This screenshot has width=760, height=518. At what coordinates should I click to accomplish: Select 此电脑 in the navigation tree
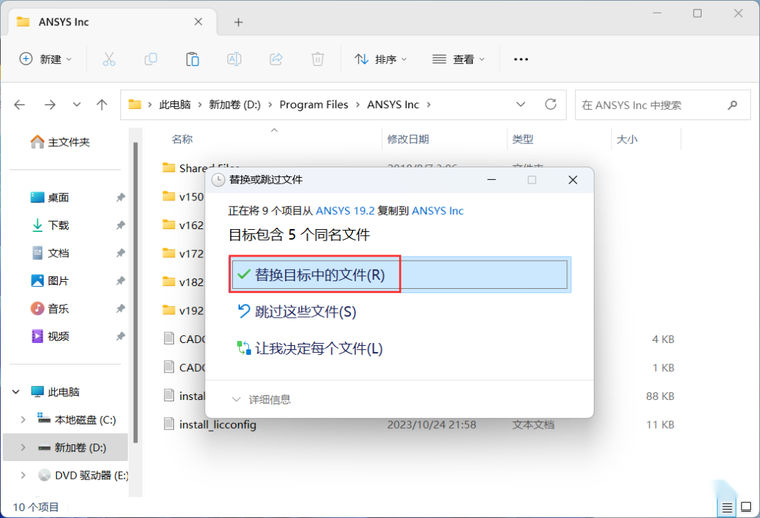coord(55,392)
